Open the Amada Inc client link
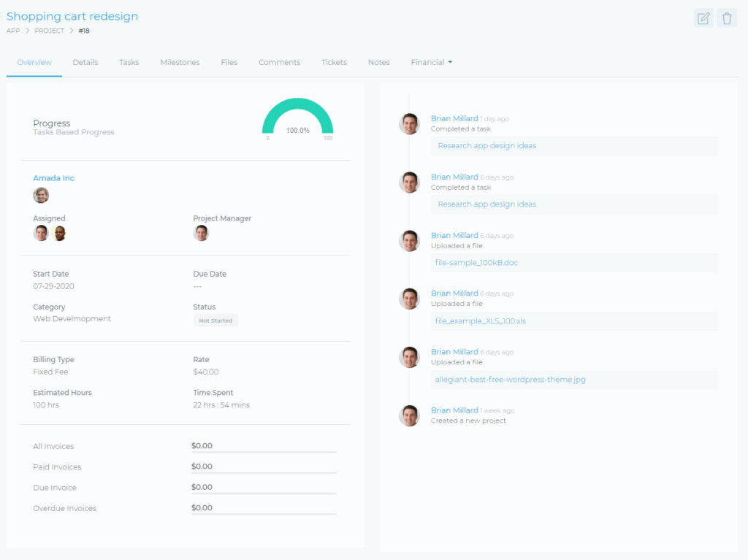This screenshot has width=748, height=560. pos(53,177)
